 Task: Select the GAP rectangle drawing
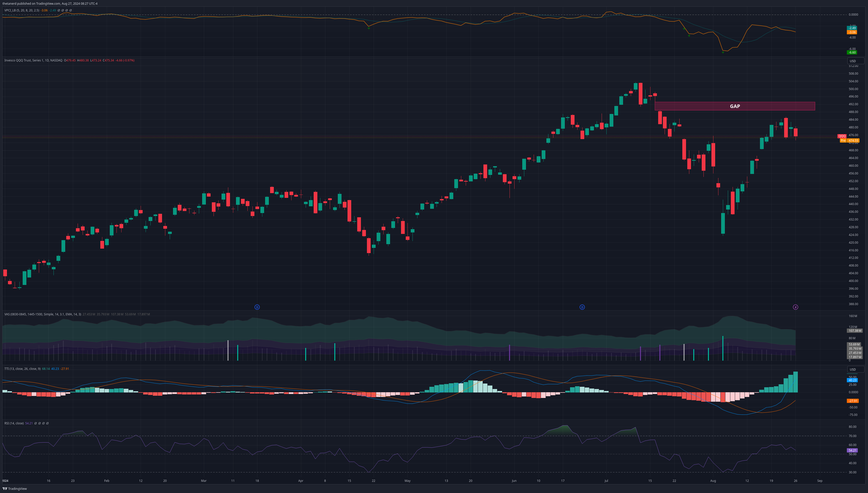(735, 106)
